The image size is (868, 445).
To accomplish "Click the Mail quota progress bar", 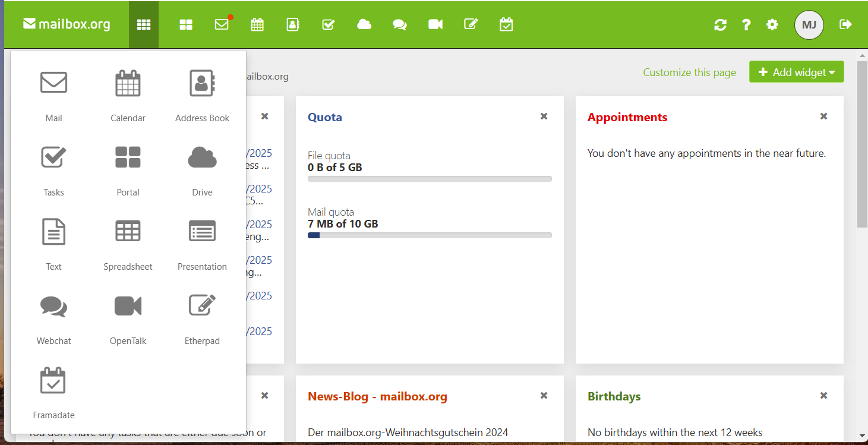I will [430, 235].
